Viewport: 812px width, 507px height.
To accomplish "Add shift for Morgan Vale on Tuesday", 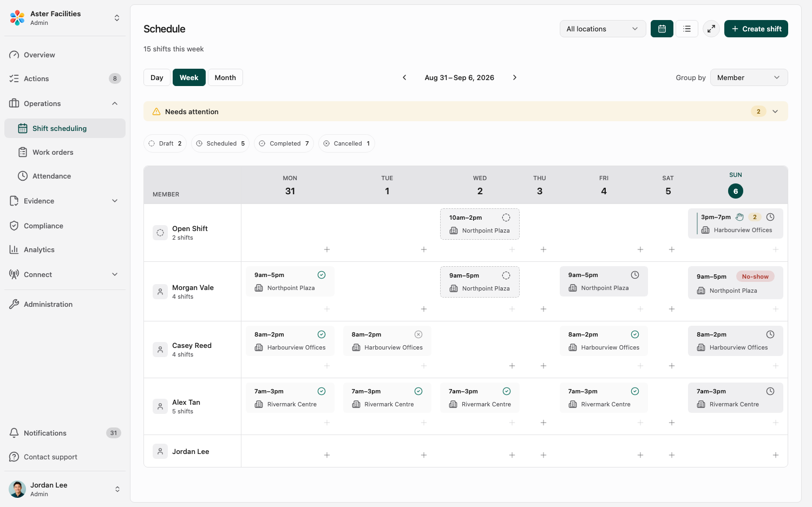I will 424,309.
